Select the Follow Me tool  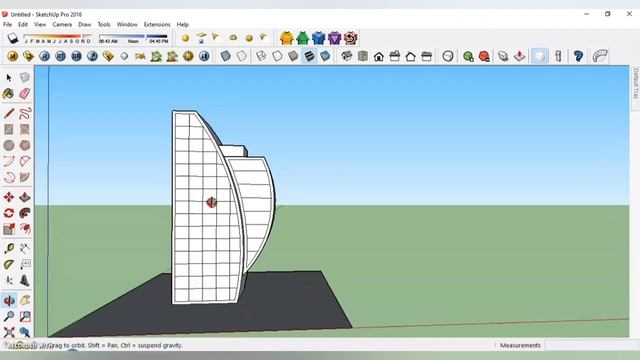coord(25,213)
